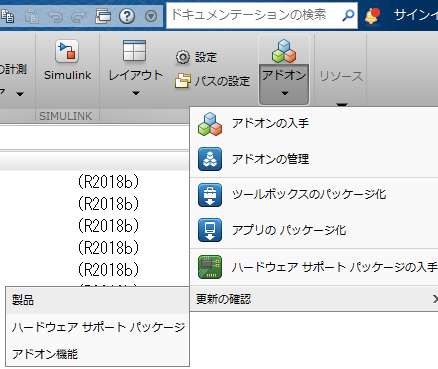Click the switch windows icon
The height and width of the screenshot is (369, 438).
pos(102,16)
